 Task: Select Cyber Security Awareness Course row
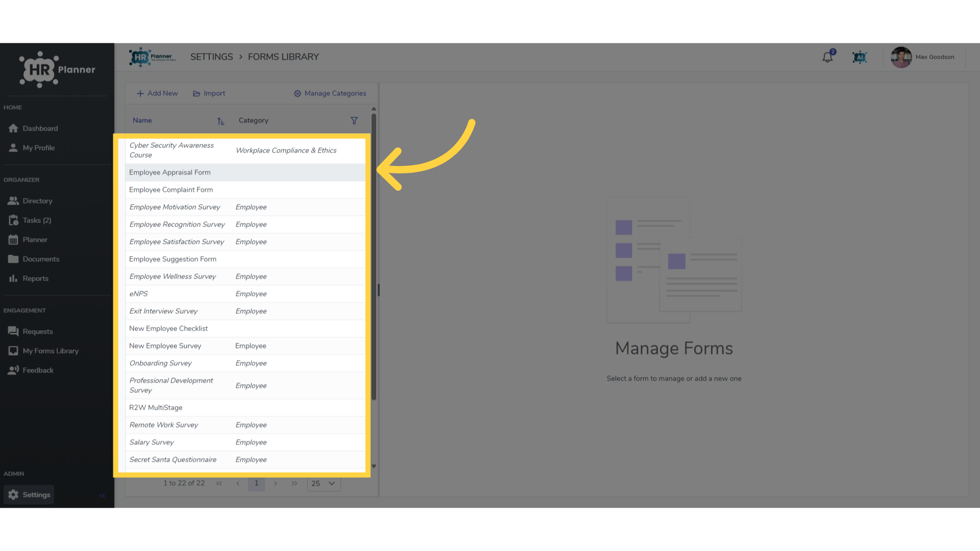[246, 151]
